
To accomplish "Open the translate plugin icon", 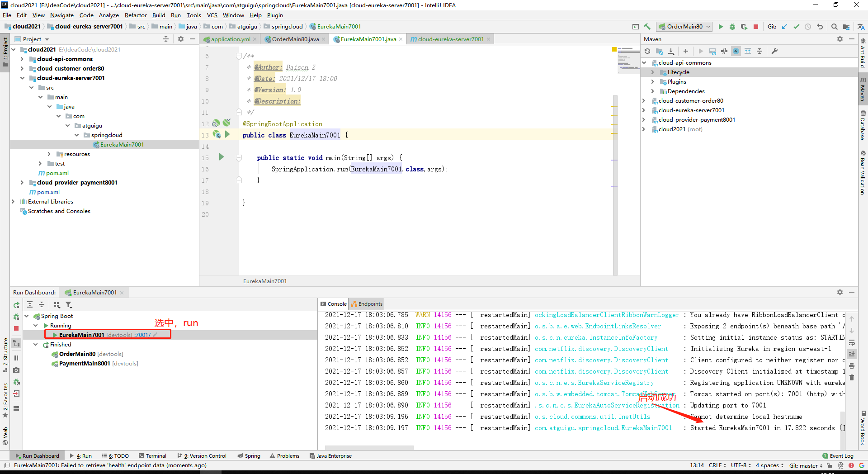I will click(x=861, y=27).
